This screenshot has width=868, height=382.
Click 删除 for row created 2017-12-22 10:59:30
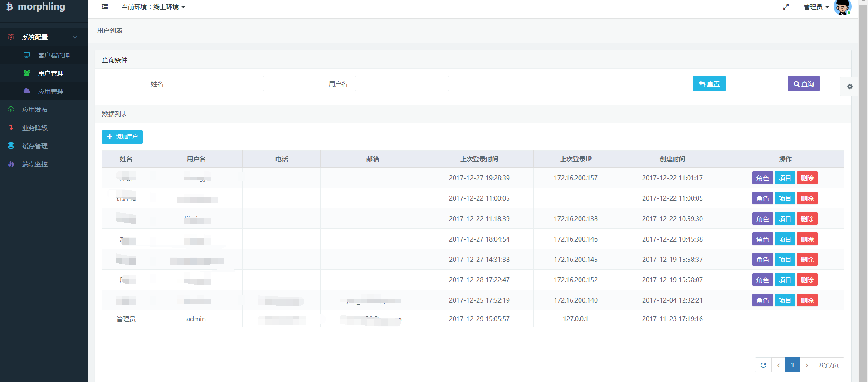coord(807,219)
